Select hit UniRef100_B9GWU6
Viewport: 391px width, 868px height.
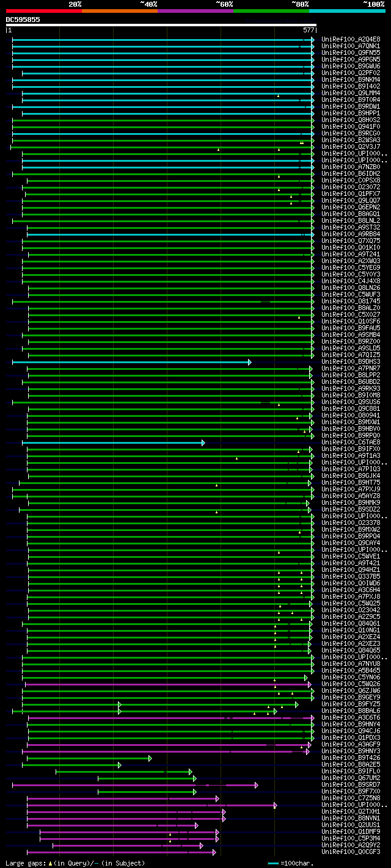[351, 66]
